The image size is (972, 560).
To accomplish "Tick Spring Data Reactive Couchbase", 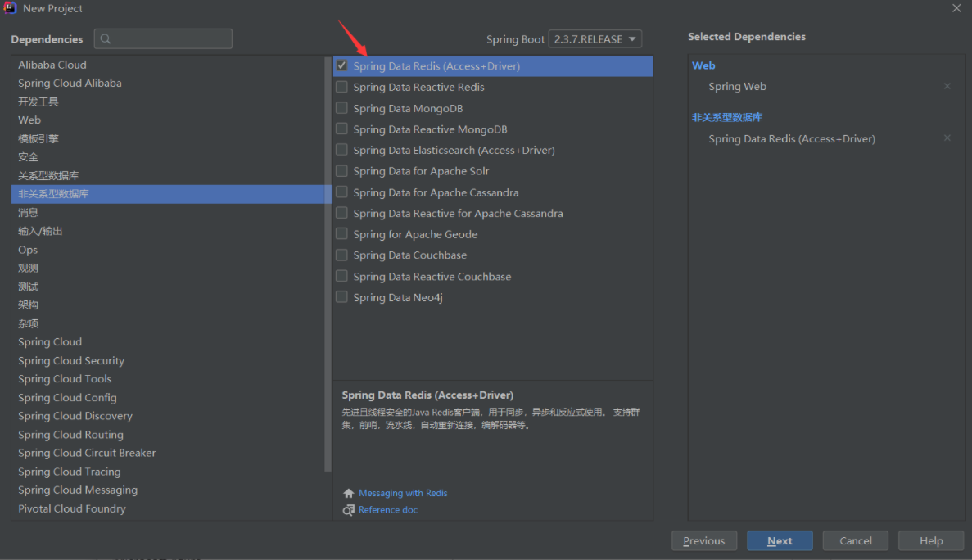I will (x=341, y=276).
